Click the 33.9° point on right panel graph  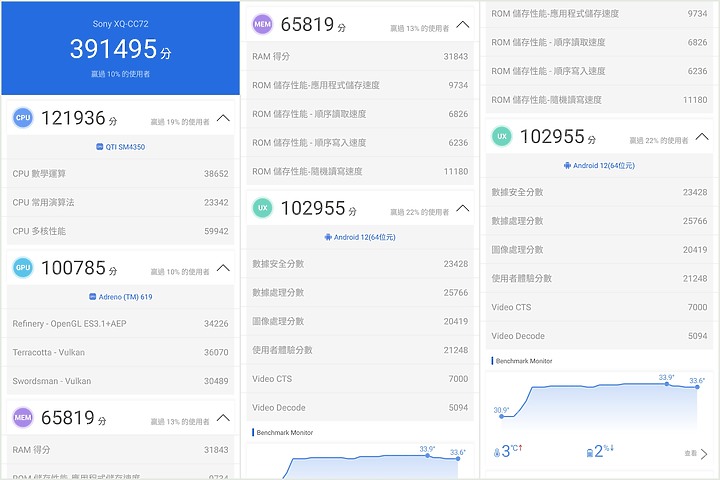tap(667, 384)
